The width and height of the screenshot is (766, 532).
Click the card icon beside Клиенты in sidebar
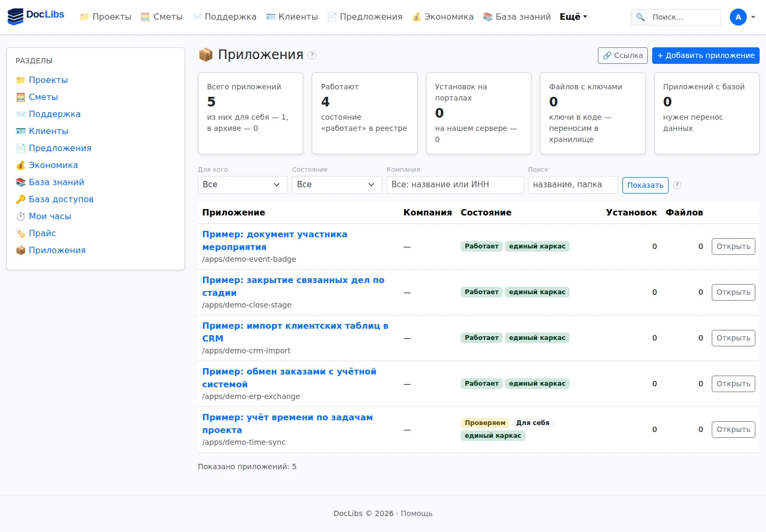pos(21,131)
